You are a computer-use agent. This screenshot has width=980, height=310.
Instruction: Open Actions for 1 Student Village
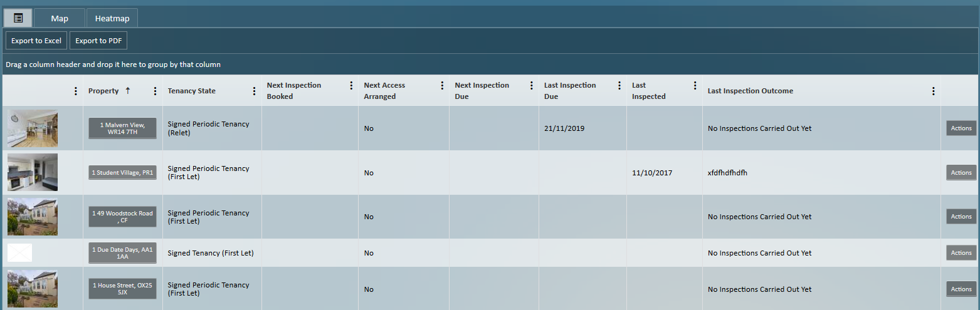coord(961,173)
